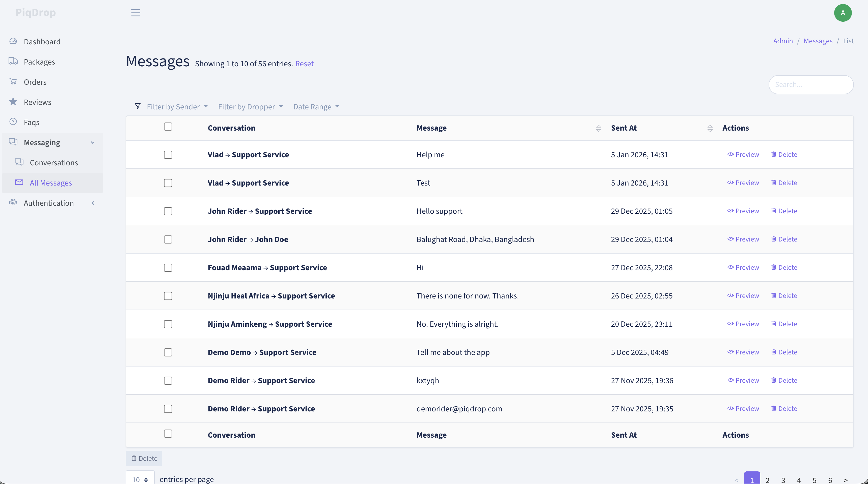The width and height of the screenshot is (868, 484).
Task: Go to pagination page 2
Action: coord(768,480)
